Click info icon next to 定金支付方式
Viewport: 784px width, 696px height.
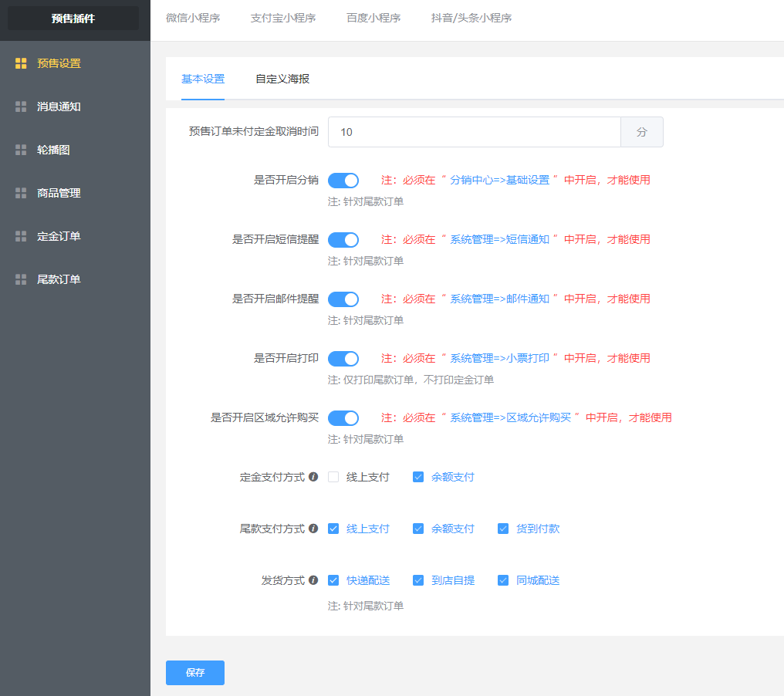tap(313, 477)
